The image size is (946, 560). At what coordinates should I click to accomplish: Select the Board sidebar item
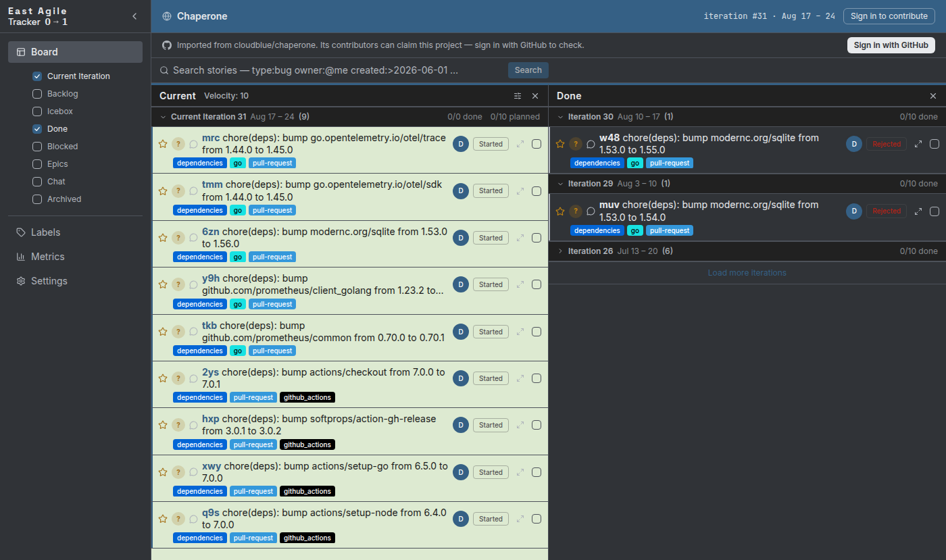[x=75, y=52]
